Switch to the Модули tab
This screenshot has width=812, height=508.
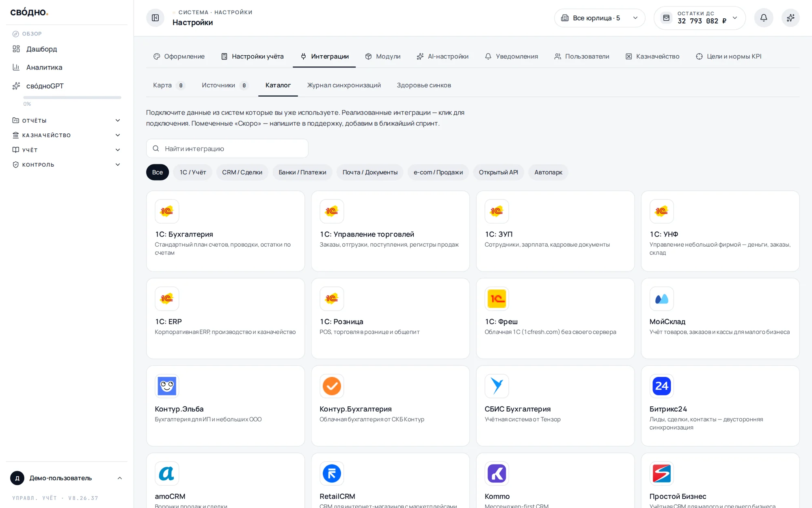(382, 56)
